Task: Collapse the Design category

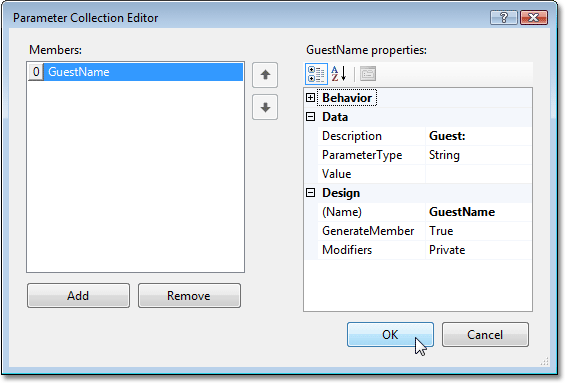Action: [310, 193]
